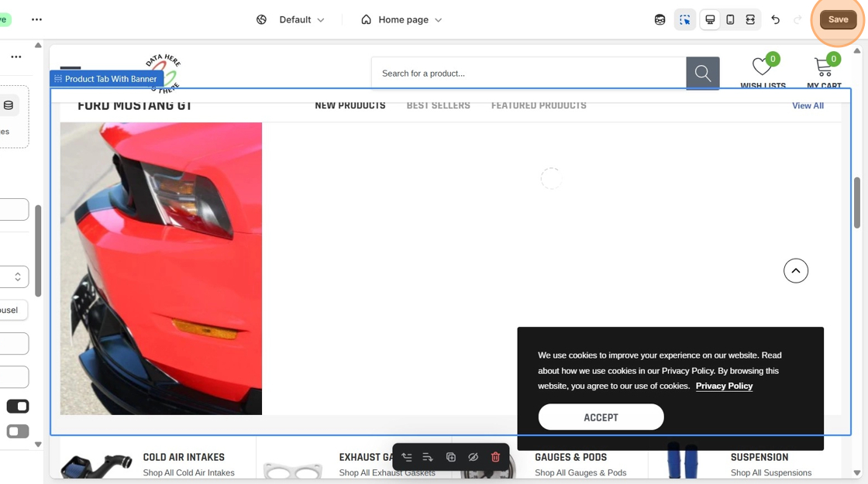868x484 pixels.
Task: Turn off the enabled sidebar toggle
Action: 18,406
